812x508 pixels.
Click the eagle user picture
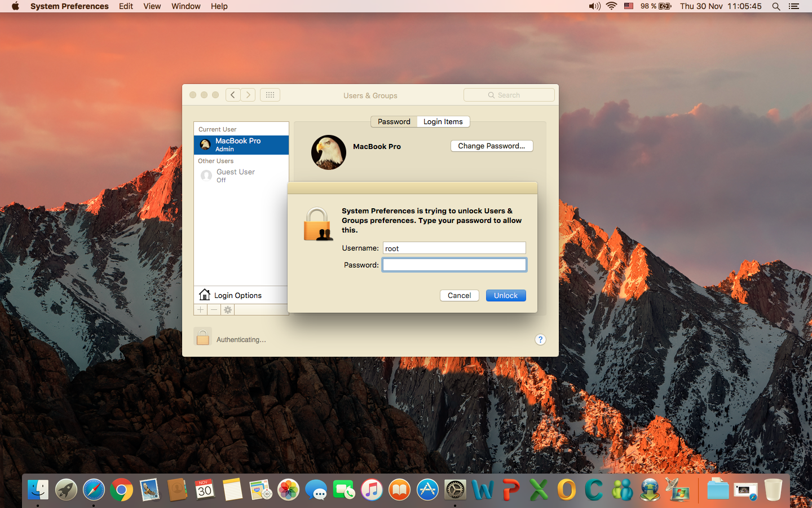(x=329, y=152)
